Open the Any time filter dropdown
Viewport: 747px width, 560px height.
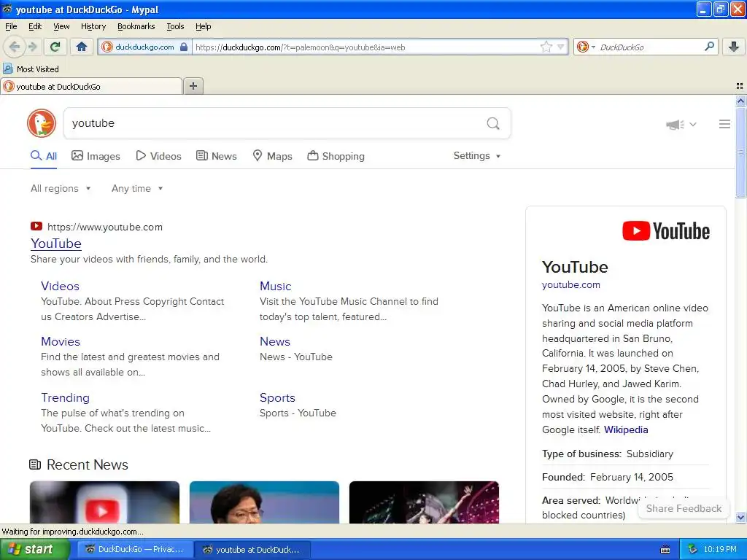tap(137, 189)
